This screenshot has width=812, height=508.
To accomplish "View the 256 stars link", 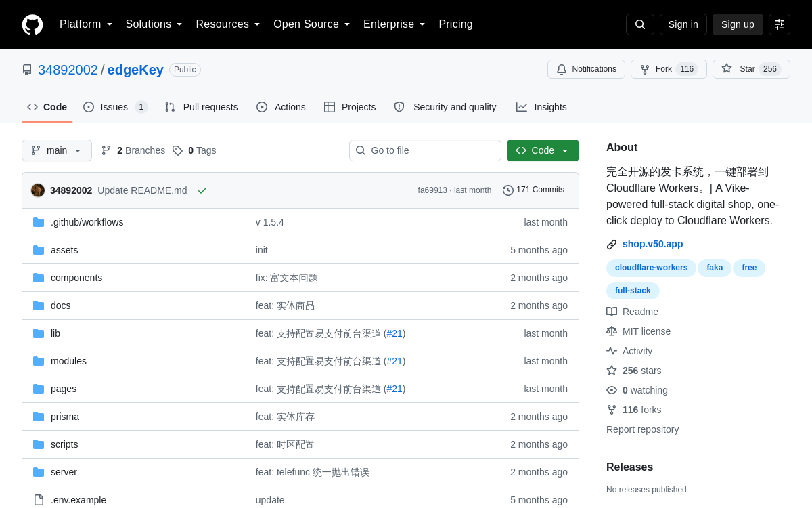I will click(634, 371).
